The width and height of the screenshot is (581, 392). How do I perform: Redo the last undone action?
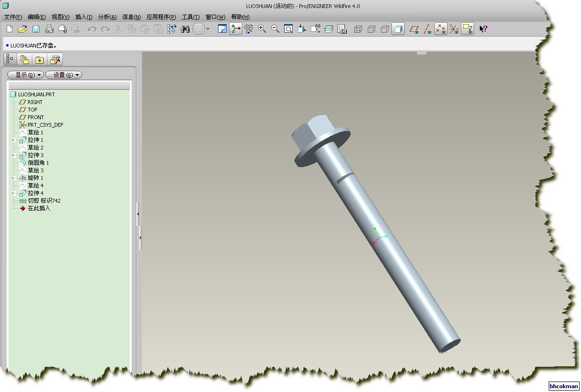pos(105,29)
